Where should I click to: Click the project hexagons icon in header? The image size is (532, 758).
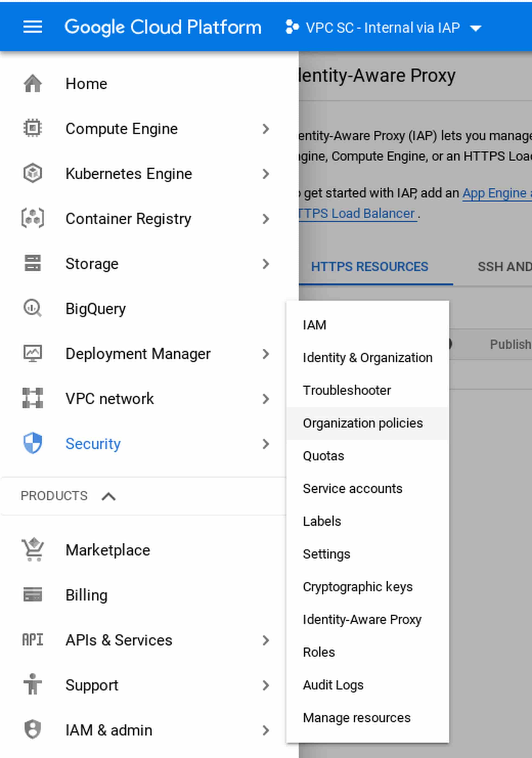tap(292, 27)
